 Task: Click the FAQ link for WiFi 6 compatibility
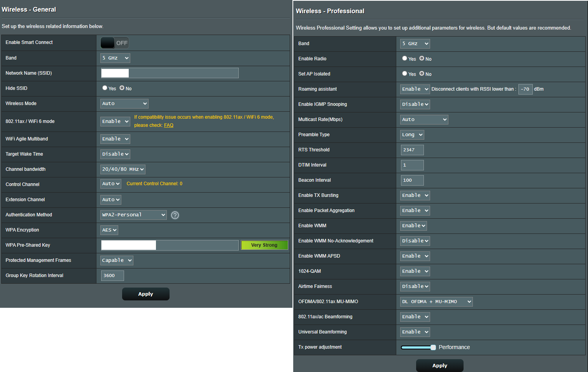pos(169,125)
